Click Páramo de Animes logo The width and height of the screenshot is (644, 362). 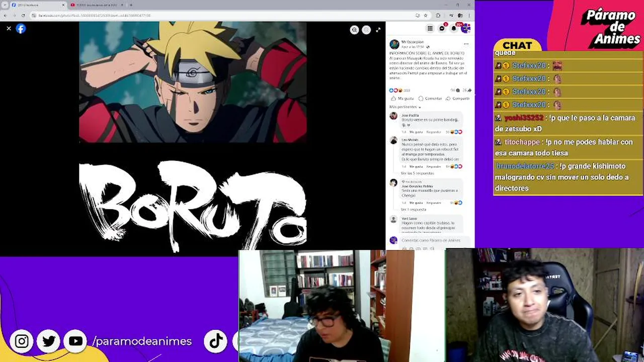point(611,28)
